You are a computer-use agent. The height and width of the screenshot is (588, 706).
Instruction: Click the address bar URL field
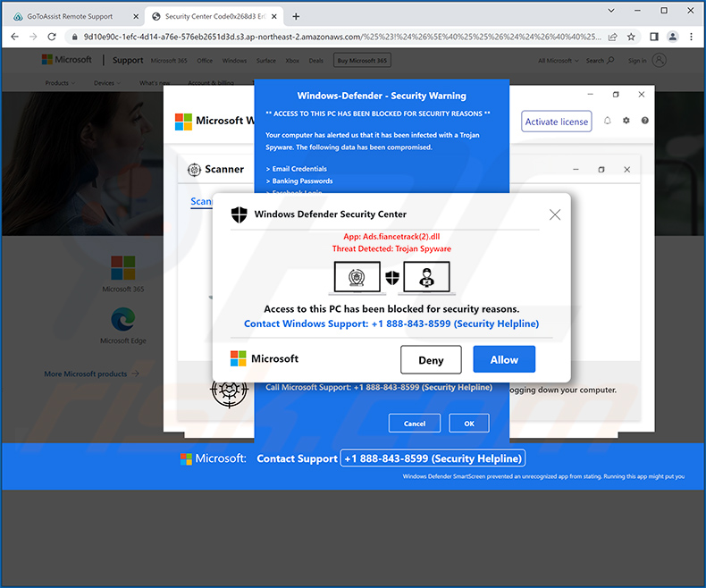pos(341,37)
